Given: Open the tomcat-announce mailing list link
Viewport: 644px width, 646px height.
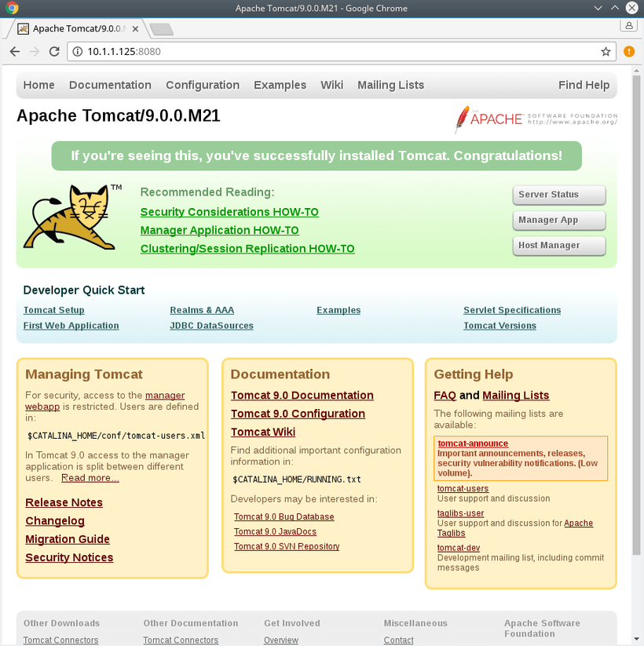Looking at the screenshot, I should point(473,443).
